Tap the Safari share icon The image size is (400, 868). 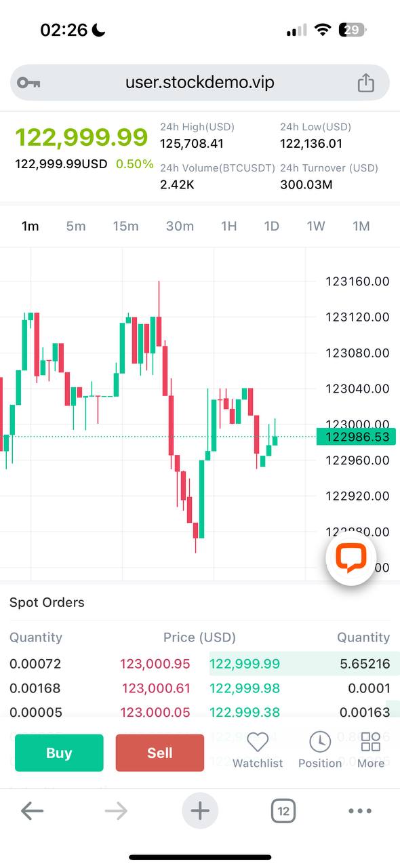pyautogui.click(x=365, y=81)
